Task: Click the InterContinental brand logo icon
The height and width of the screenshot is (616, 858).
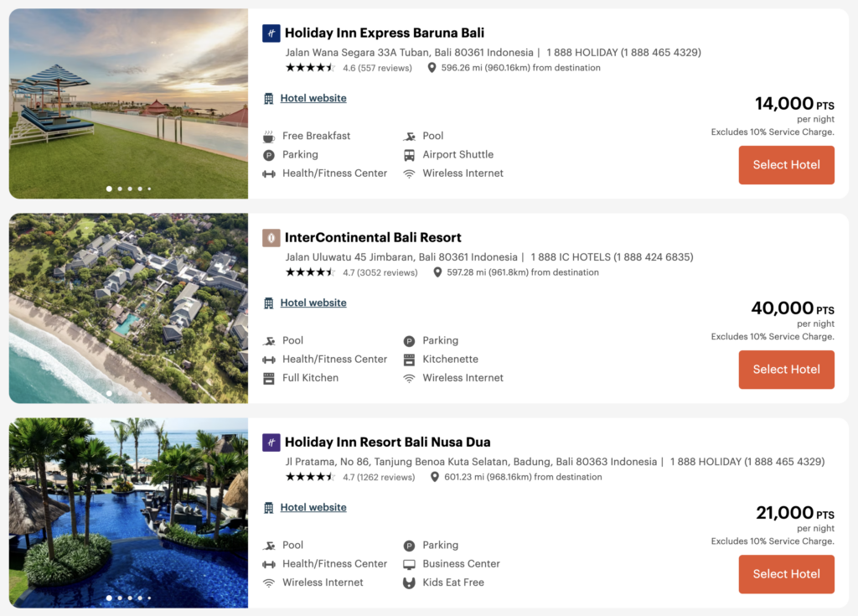Action: pos(270,237)
